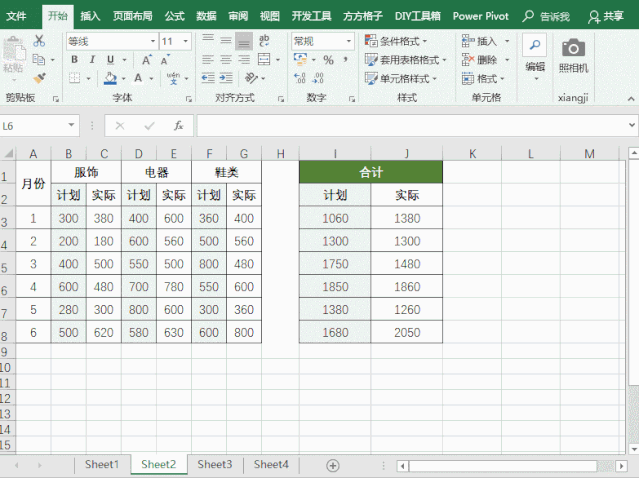Decrease font size with smaller A
Viewport: 639px width, 478px height.
[x=165, y=60]
